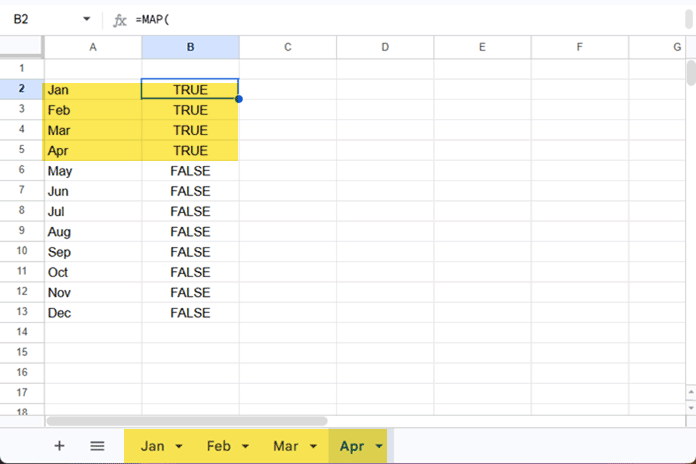Open the Mar sheet tab menu arrow

tap(313, 446)
